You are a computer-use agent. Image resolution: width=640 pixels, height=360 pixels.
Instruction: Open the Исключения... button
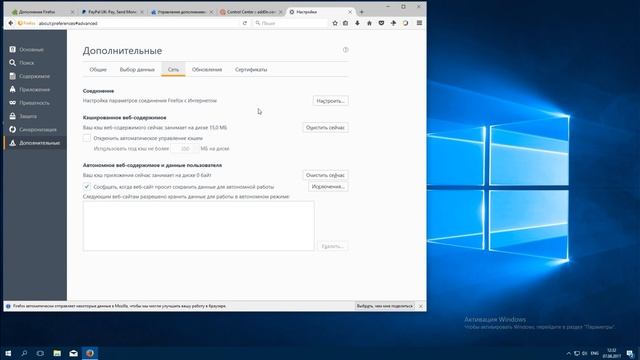(328, 187)
